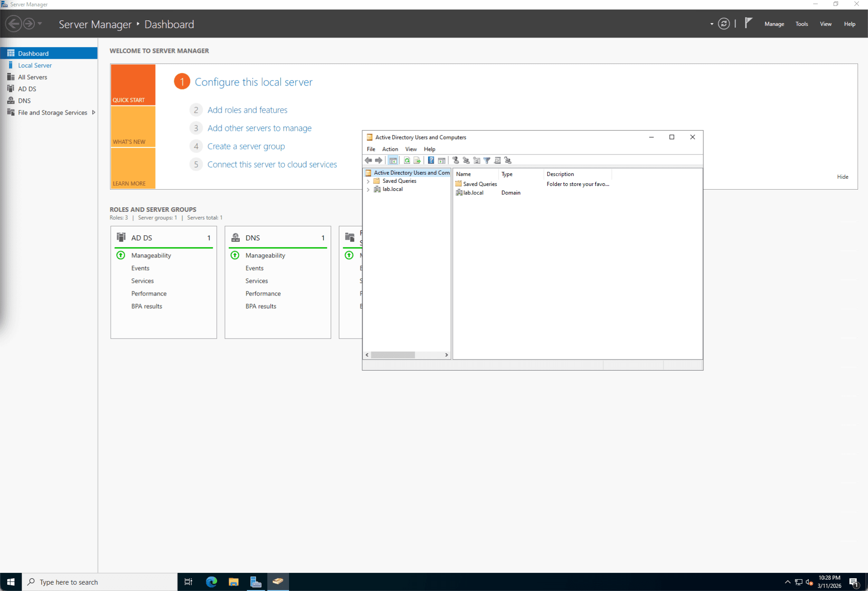Select the QUICK START tab tile
This screenshot has width=868, height=591.
133,85
